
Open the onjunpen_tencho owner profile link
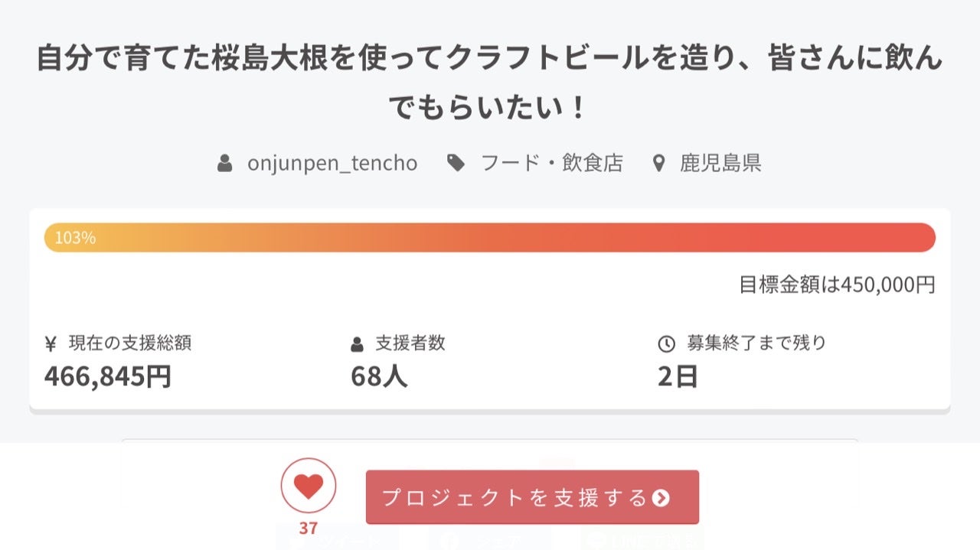332,163
